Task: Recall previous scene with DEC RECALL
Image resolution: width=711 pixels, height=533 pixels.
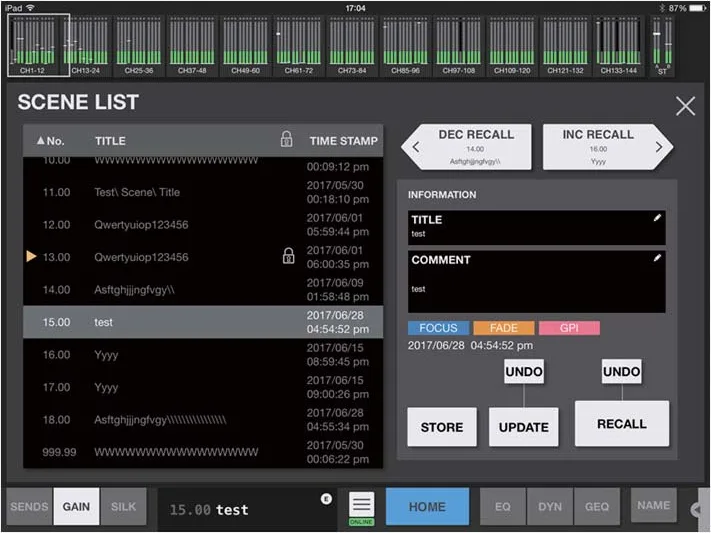Action: [467, 147]
